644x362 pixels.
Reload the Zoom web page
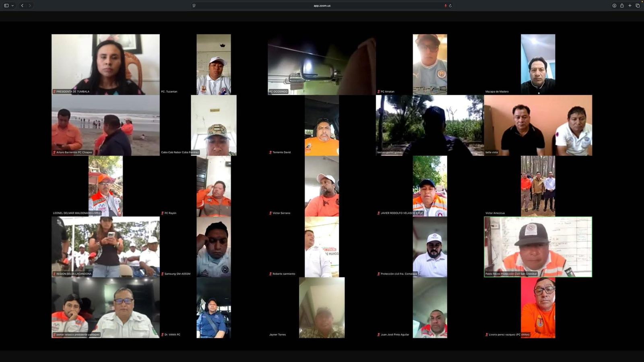(450, 6)
